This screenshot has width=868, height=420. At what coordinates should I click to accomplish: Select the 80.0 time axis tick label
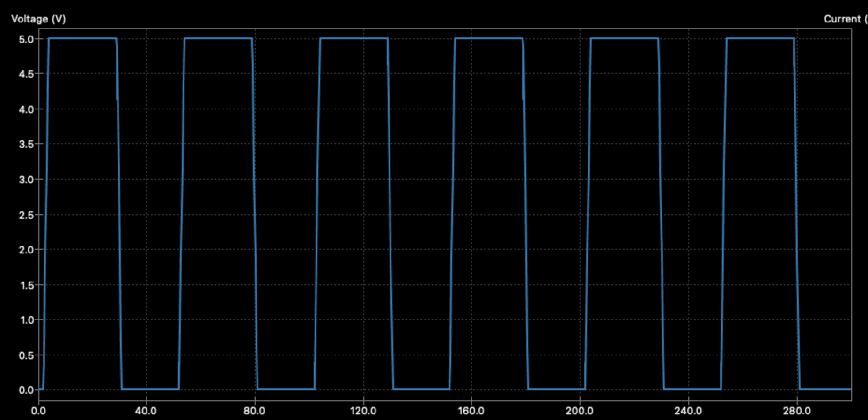click(254, 411)
